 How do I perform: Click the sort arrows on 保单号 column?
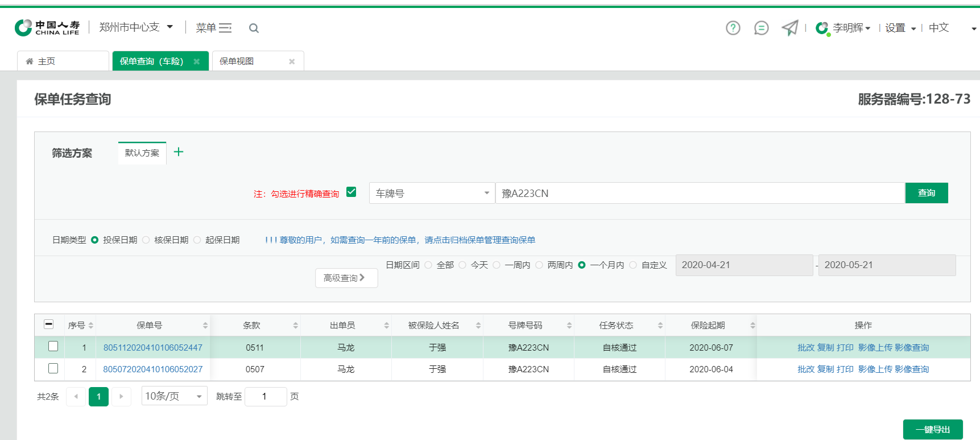tap(205, 326)
